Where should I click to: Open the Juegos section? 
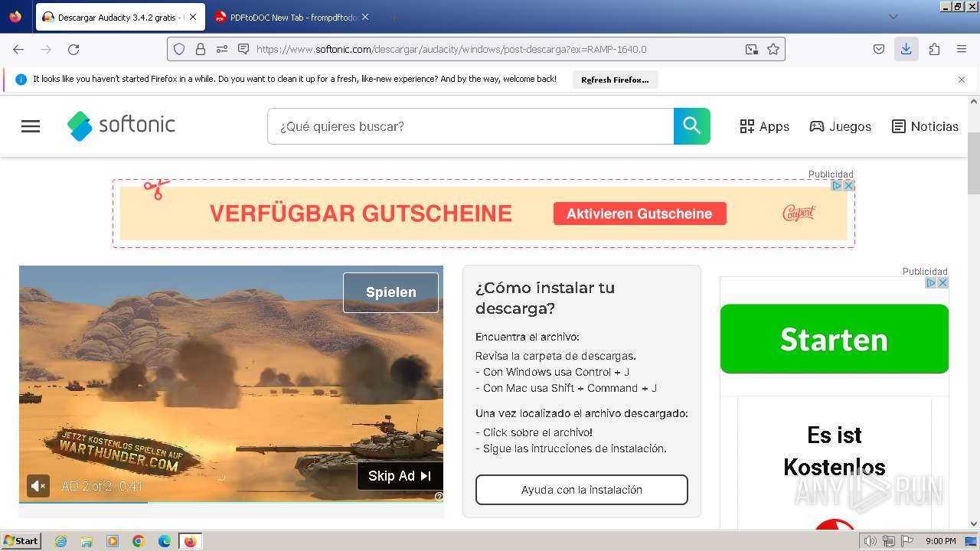click(840, 126)
